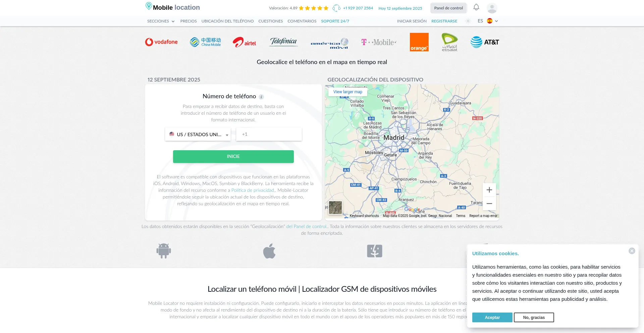644x333 pixels.
Task: Click the Hoy 12 septiembre 2025 text
Action: (x=400, y=8)
